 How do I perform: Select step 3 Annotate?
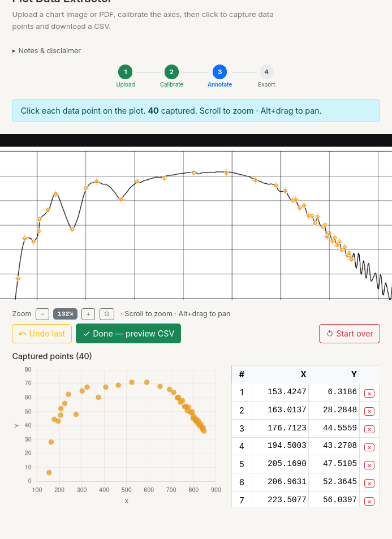[x=219, y=72]
